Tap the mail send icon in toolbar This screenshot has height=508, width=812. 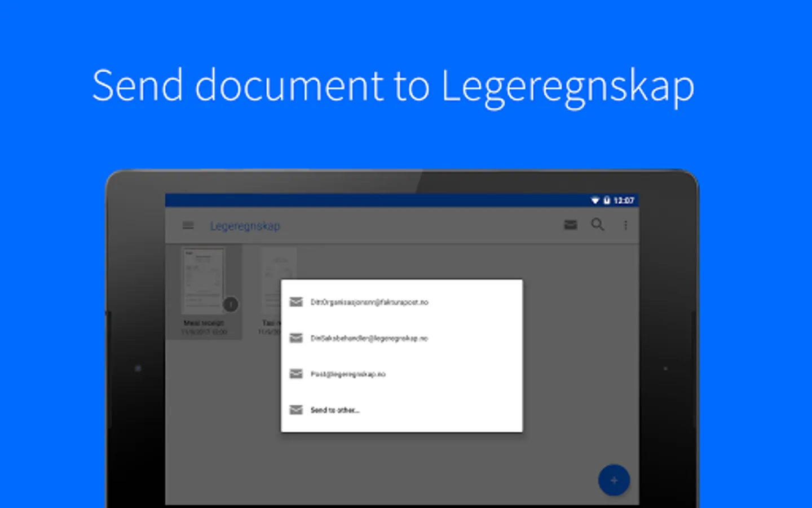pyautogui.click(x=571, y=225)
